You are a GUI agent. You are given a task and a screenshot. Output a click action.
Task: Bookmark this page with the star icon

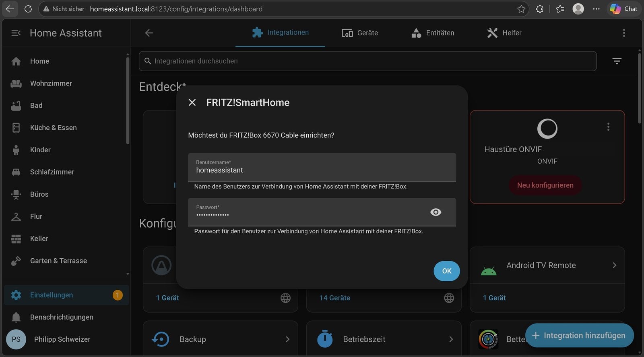click(x=521, y=9)
